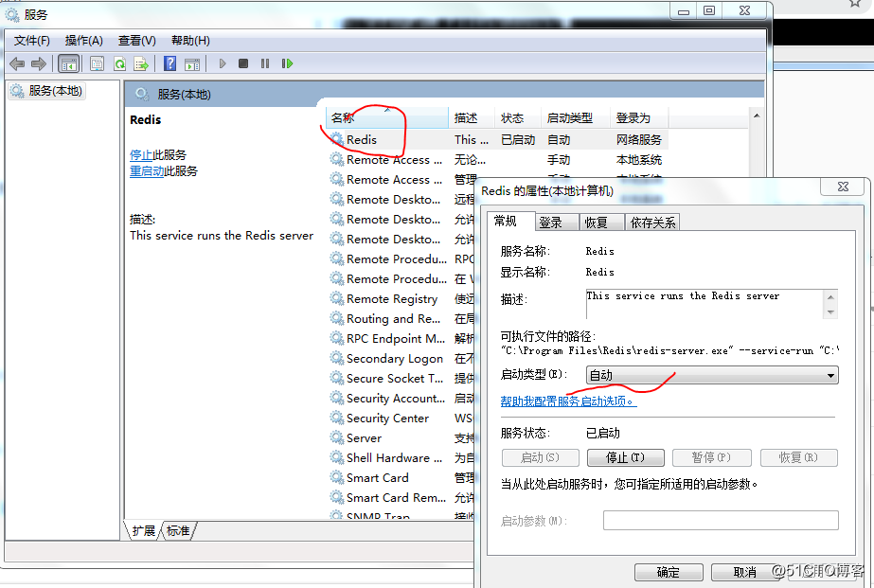The height and width of the screenshot is (588, 874).
Task: Click the Stop Service square icon
Action: pos(243,63)
